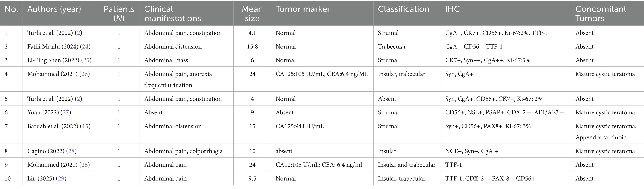Select the Abdominal pain, colporrhagia cell

pyautogui.click(x=183, y=151)
